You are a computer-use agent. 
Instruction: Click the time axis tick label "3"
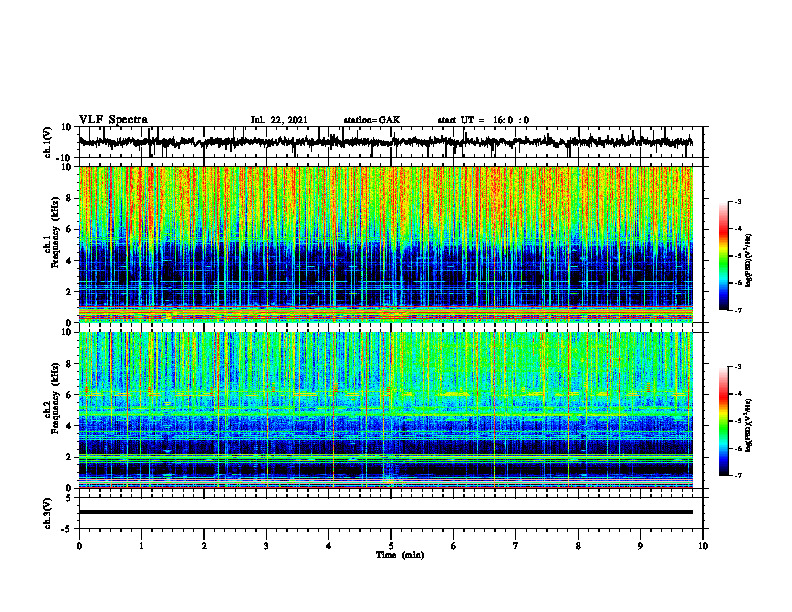266,546
